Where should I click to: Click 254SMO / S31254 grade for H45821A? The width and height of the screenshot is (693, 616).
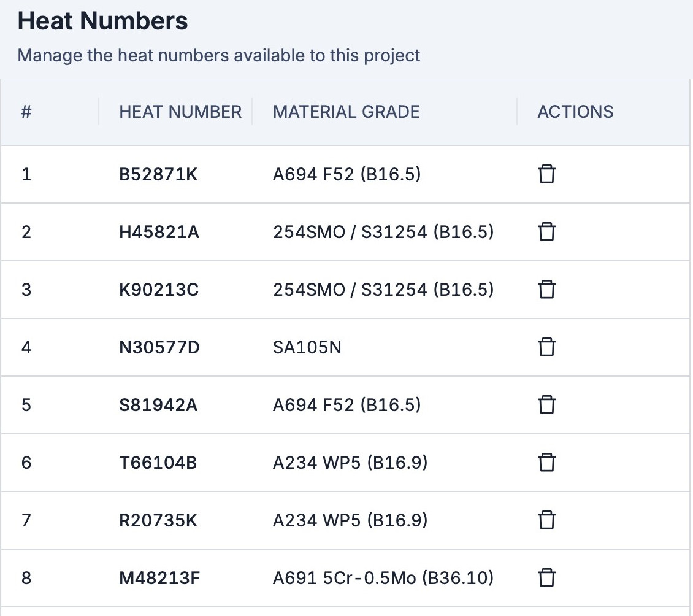pos(383,232)
